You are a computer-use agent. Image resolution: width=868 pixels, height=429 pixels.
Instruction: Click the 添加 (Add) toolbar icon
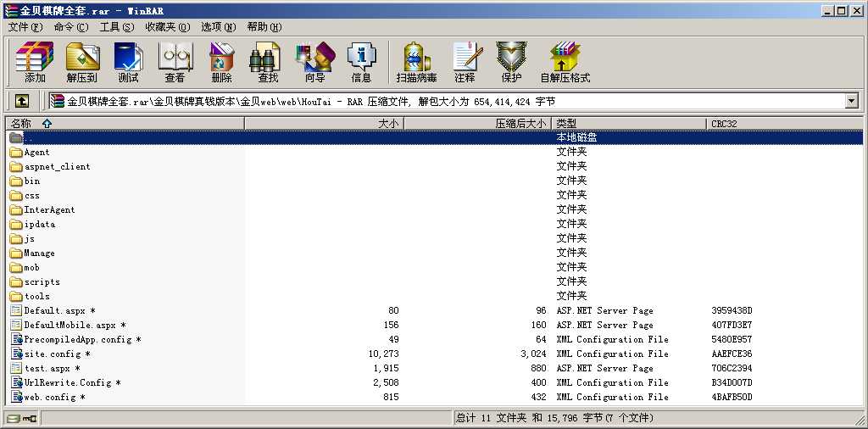[x=34, y=62]
